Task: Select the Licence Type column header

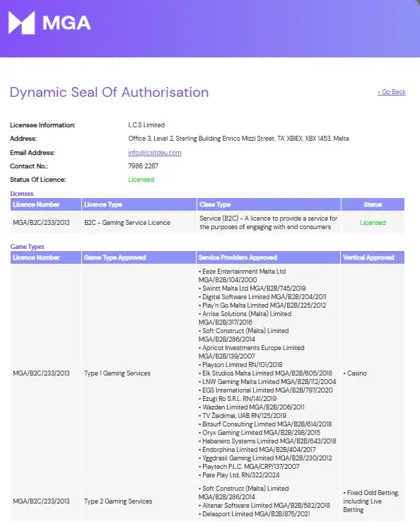Action: click(103, 204)
